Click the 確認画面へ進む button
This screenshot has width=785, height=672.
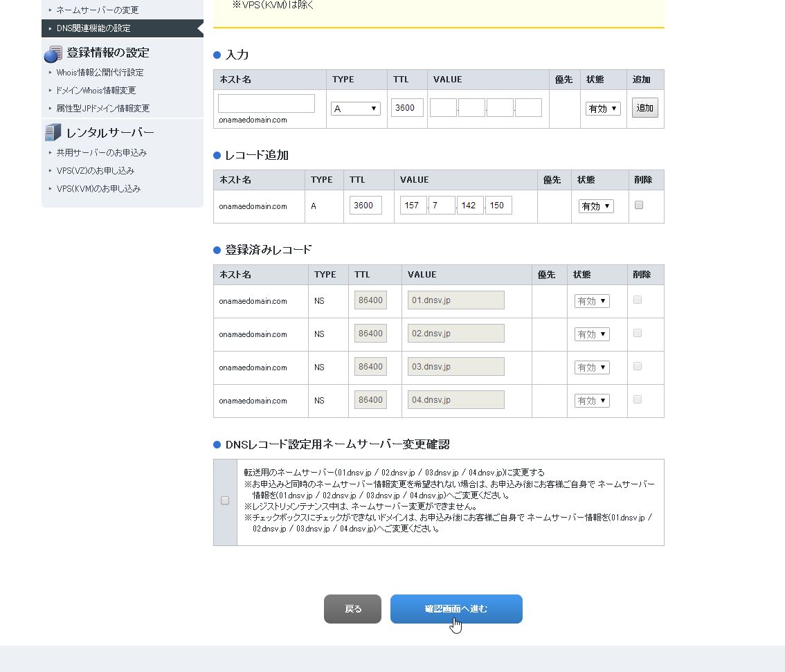pyautogui.click(x=456, y=609)
